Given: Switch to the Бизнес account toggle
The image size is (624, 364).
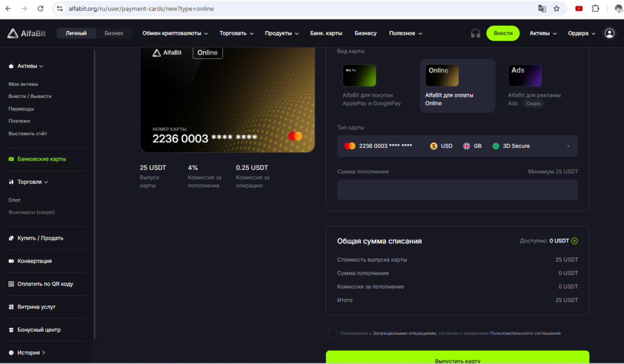Looking at the screenshot, I should tap(114, 33).
